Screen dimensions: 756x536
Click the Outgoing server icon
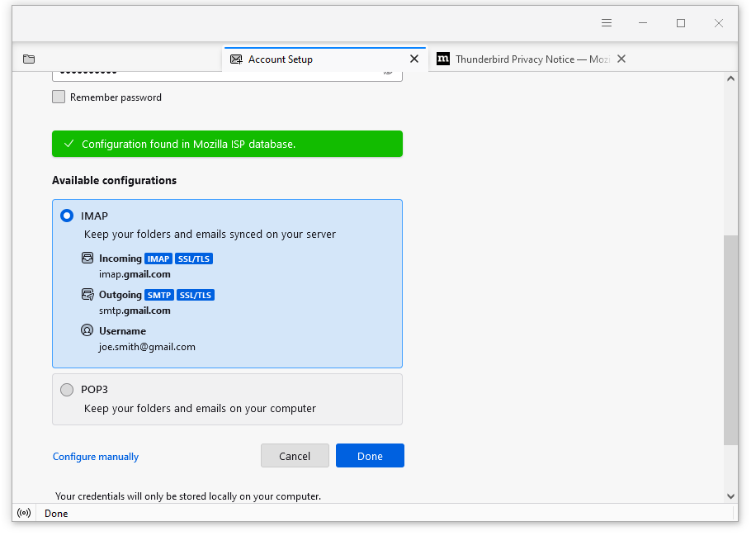click(87, 294)
